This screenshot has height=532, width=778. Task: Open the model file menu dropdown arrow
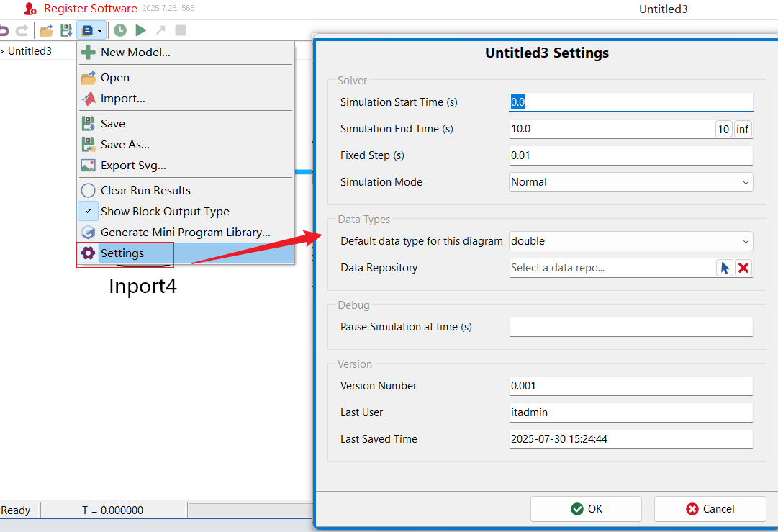pyautogui.click(x=100, y=31)
